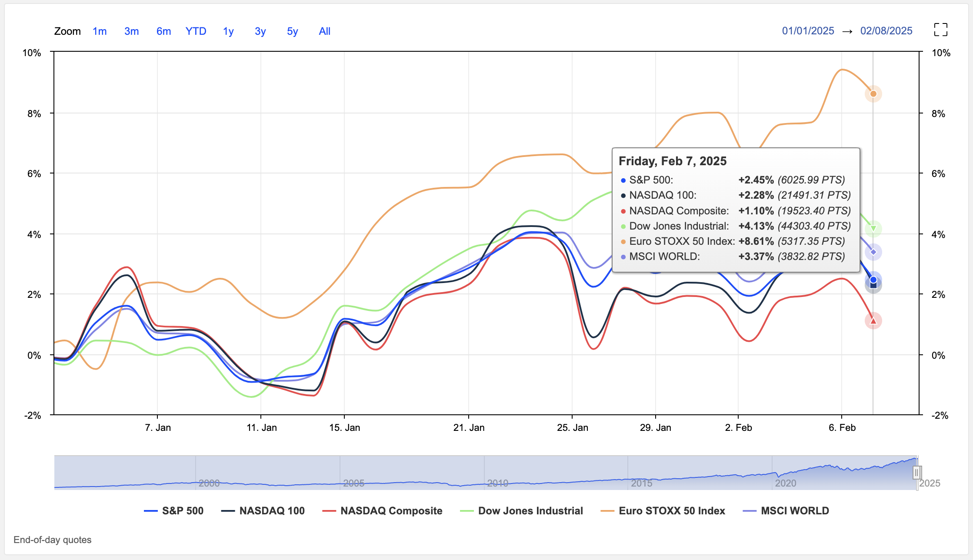
Task: Click the 2. Feb axis label
Action: coord(739,427)
